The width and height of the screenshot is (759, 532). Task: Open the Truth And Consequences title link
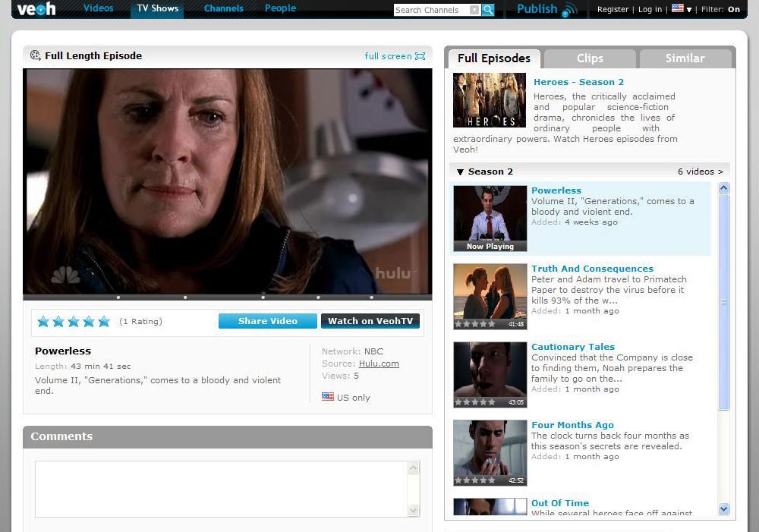pos(593,268)
